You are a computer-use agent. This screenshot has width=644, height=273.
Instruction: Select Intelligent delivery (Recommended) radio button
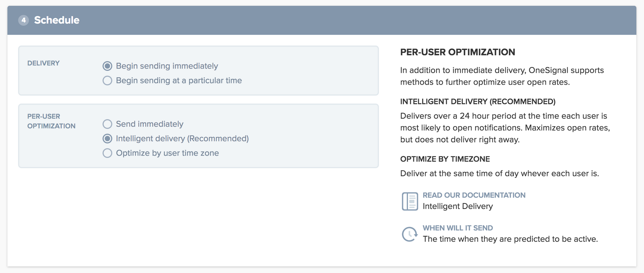point(107,138)
